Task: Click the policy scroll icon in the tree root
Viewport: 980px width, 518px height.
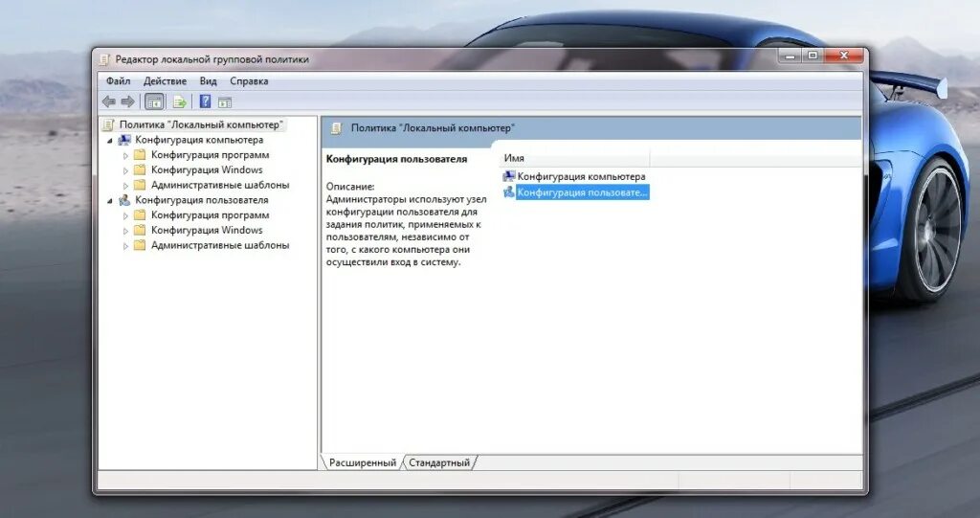Action: click(x=109, y=124)
